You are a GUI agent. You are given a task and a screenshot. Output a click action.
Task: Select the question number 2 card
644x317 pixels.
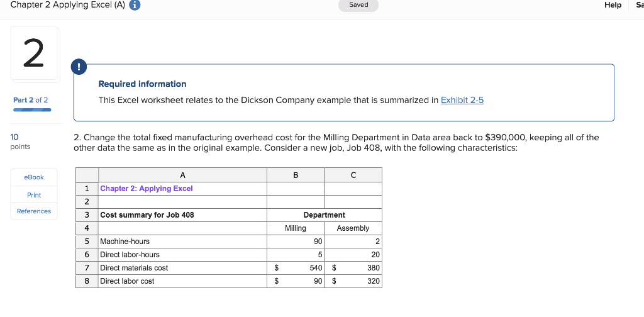click(x=35, y=54)
